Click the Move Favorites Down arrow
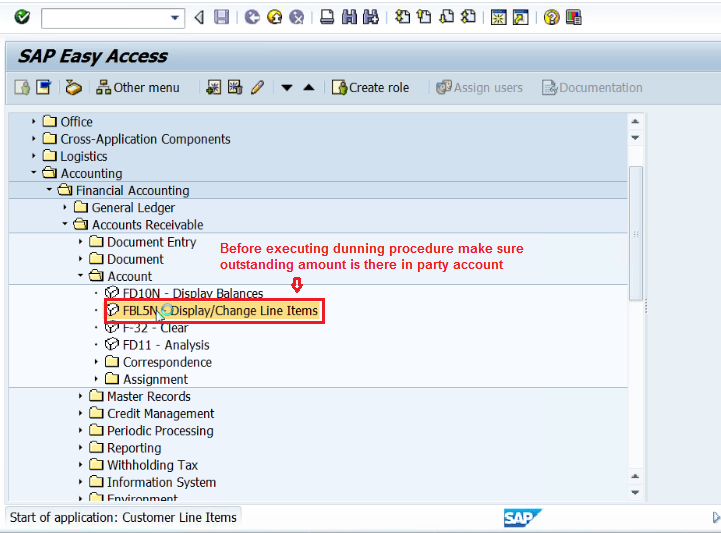The image size is (721, 533). (287, 87)
